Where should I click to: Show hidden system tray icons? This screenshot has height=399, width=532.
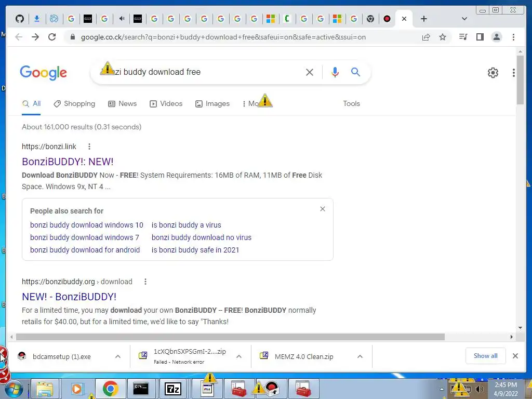coord(442,389)
